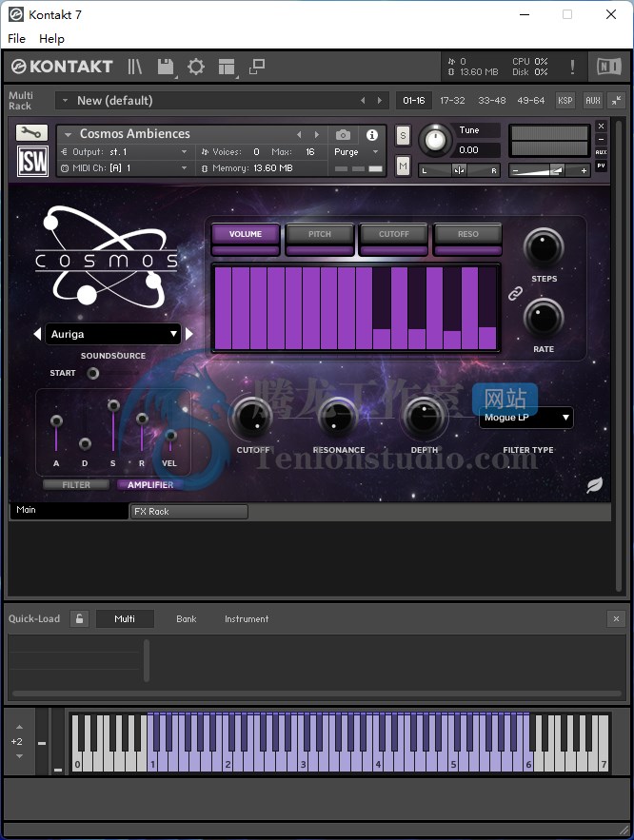Screen dimensions: 634x840
Task: Click the exclamation warning icon
Action: click(572, 67)
